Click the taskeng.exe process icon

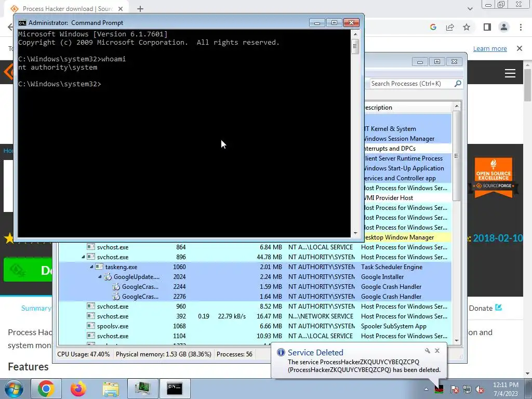pyautogui.click(x=99, y=267)
